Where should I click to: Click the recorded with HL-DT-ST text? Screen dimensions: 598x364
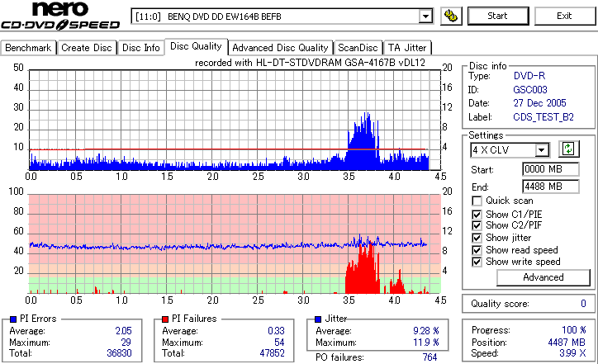(310, 63)
